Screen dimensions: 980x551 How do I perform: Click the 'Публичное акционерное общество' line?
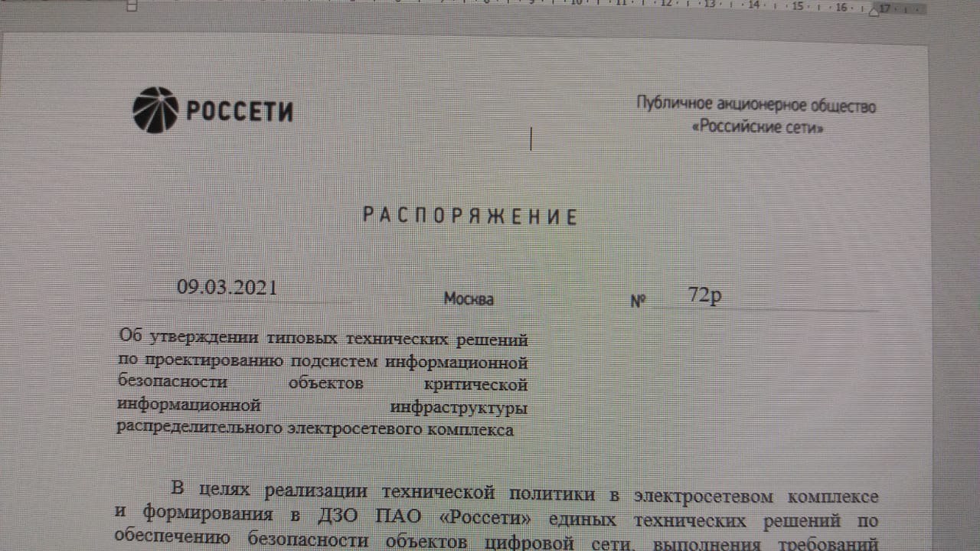pyautogui.click(x=756, y=106)
